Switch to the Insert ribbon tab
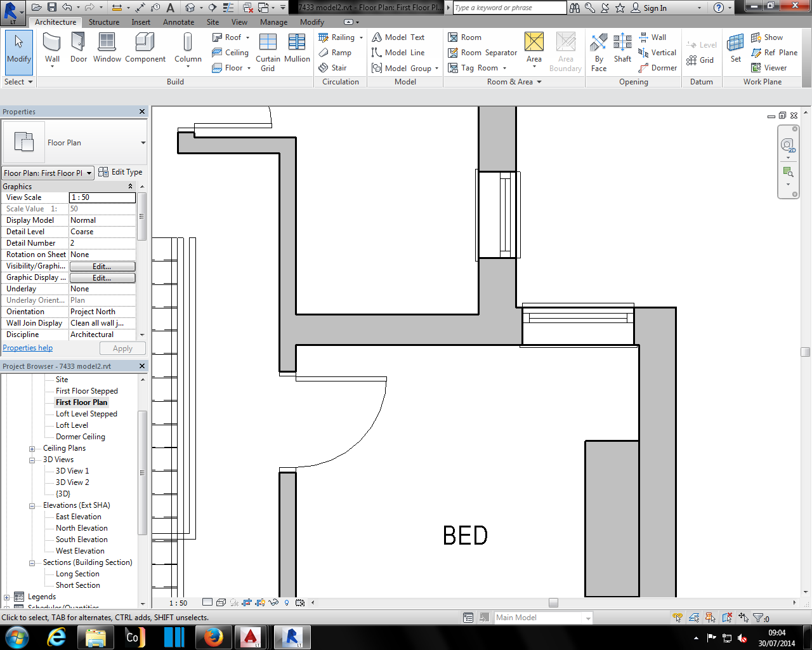The width and height of the screenshot is (812, 650). [x=140, y=22]
